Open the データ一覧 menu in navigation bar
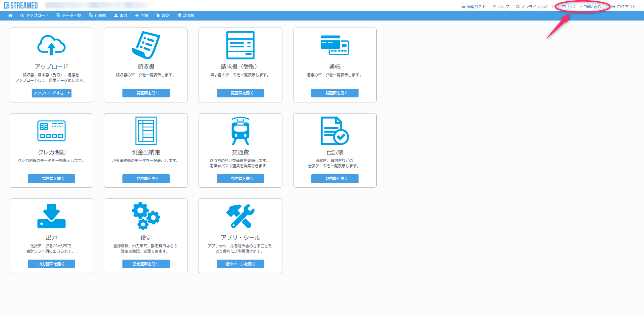 [69, 15]
